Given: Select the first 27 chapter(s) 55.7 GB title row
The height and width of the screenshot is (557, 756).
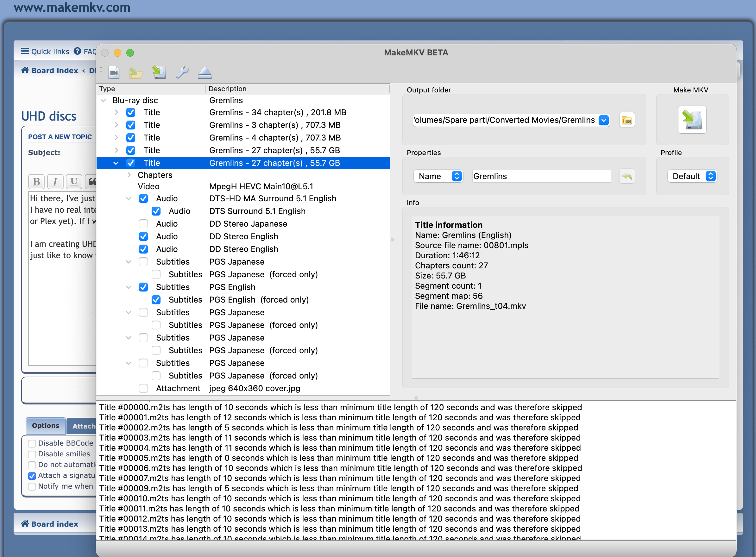Looking at the screenshot, I should [243, 150].
